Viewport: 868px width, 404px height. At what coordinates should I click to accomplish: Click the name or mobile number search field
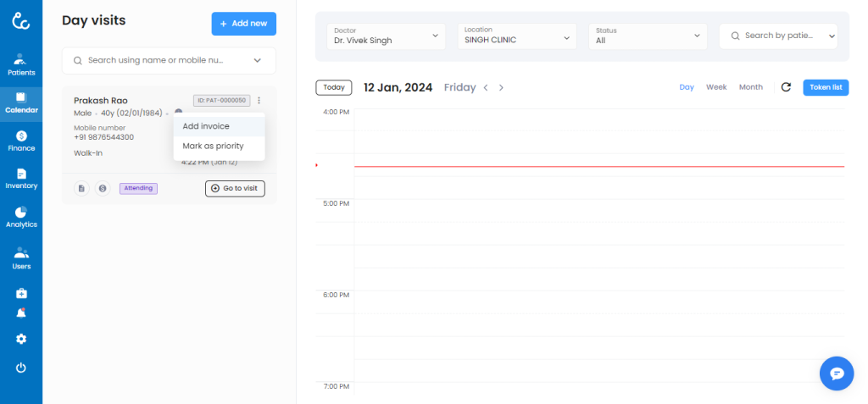coord(161,61)
